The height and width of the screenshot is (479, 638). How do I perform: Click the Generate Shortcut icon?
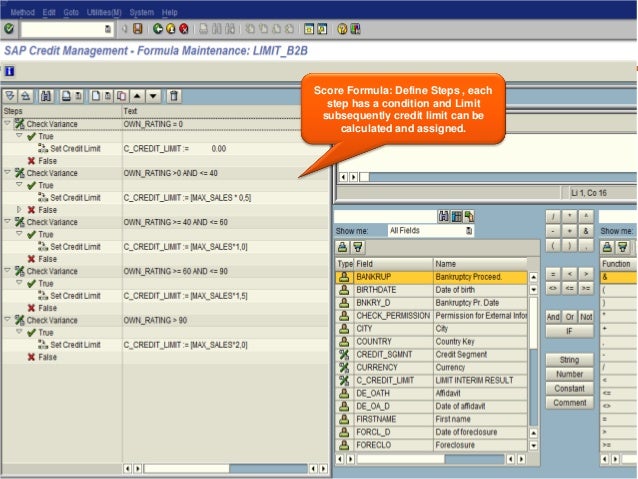click(x=322, y=28)
